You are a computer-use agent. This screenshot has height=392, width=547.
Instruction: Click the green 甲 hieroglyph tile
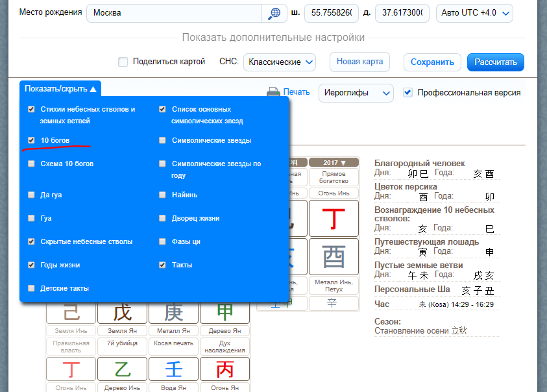225,312
